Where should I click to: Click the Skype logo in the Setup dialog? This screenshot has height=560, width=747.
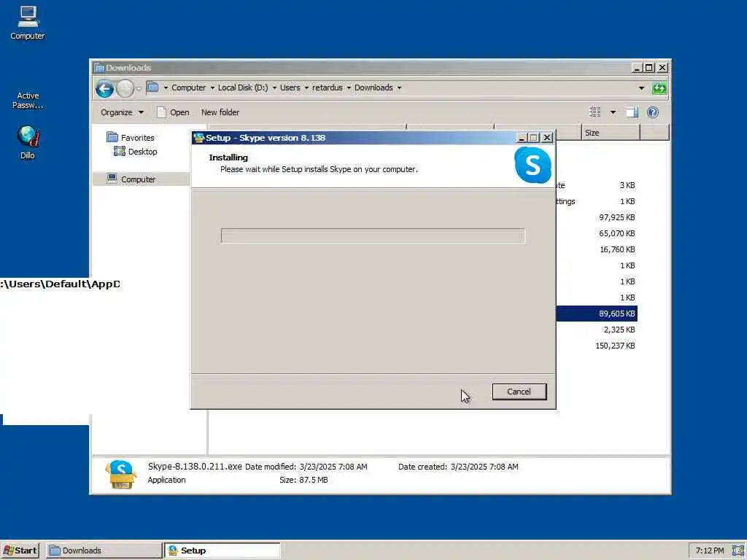[533, 165]
